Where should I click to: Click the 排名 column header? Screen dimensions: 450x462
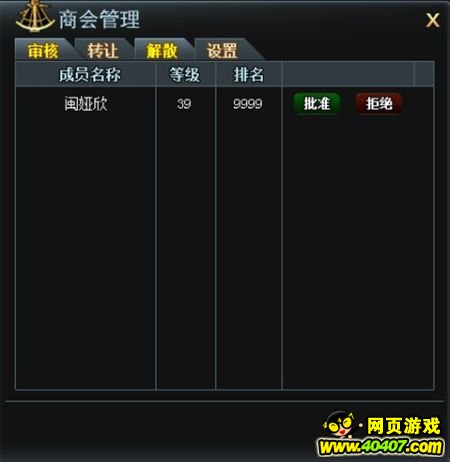(x=249, y=75)
